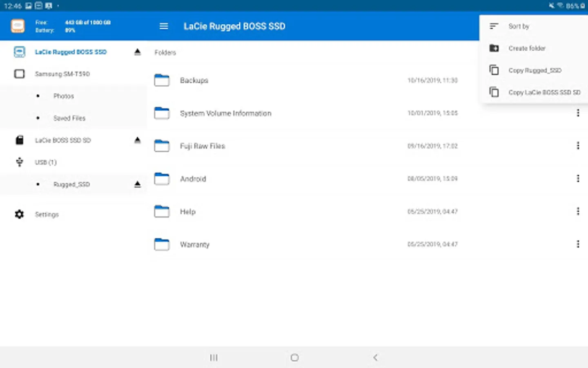The height and width of the screenshot is (368, 588).
Task: Select the LaCie Rugged BOSS SSD drive icon
Action: [19, 52]
